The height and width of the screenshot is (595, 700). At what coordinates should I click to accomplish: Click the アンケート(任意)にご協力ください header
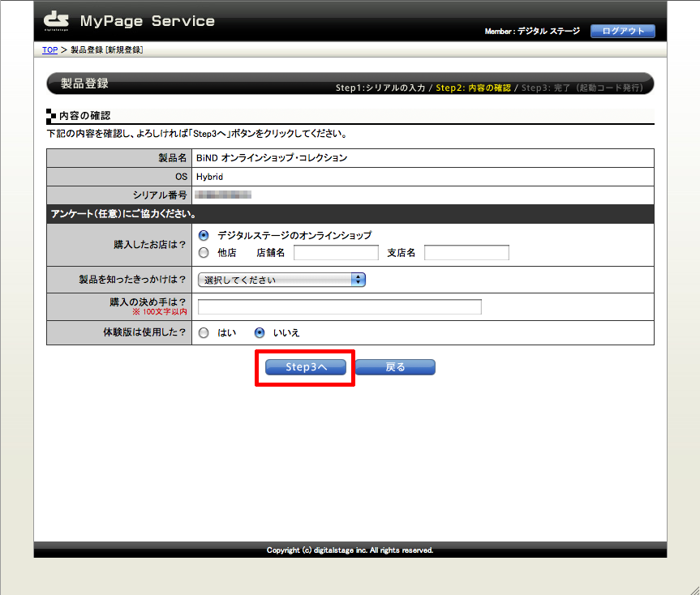click(123, 214)
